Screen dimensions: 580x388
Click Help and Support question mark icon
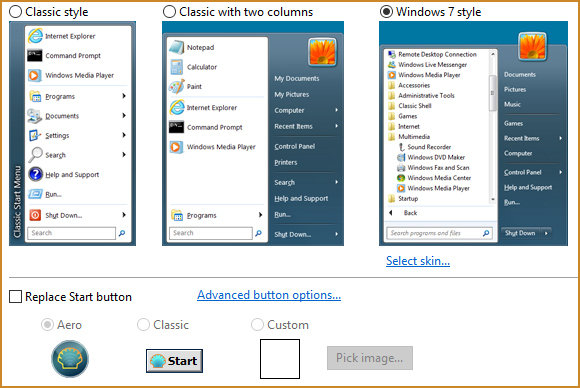click(x=36, y=174)
